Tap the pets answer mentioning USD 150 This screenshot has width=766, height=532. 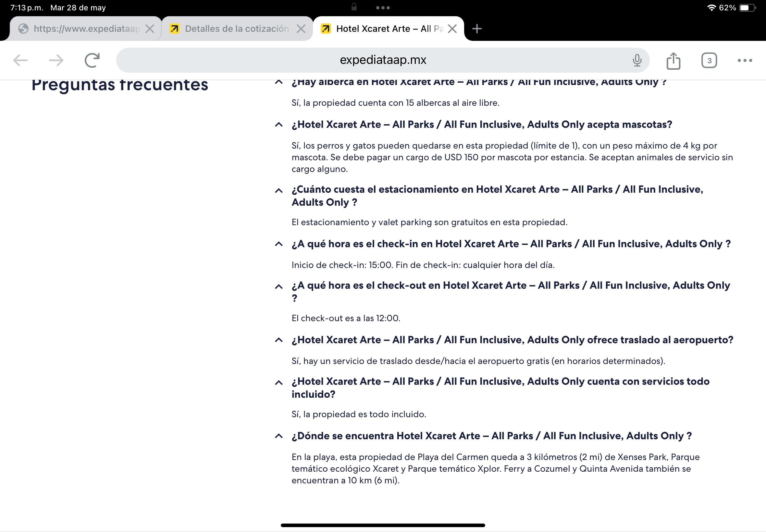(x=512, y=157)
